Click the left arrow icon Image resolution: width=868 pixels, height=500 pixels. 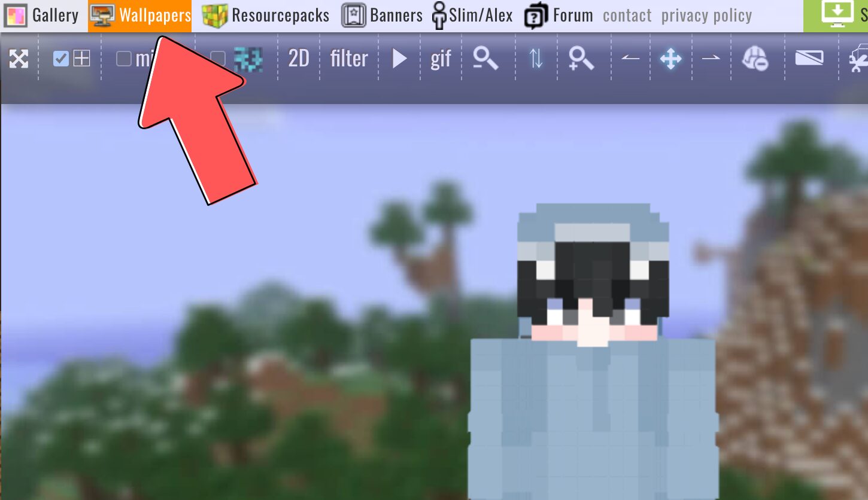pos(630,59)
